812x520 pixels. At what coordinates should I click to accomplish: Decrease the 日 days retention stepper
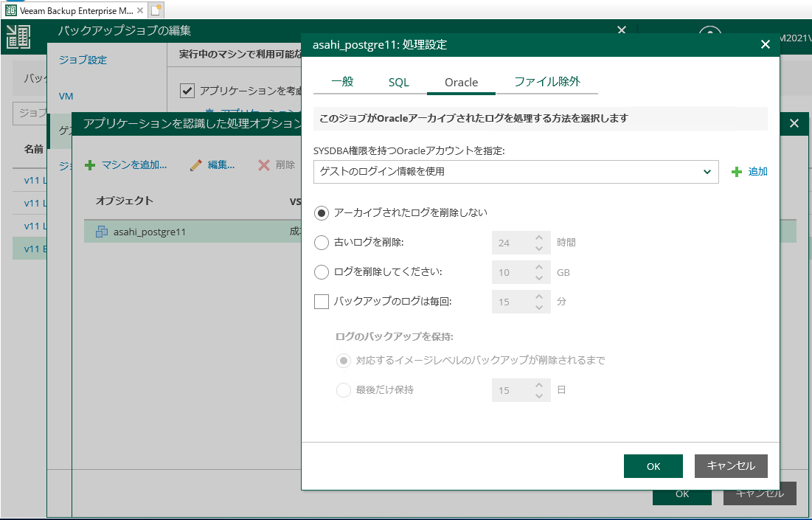click(539, 395)
